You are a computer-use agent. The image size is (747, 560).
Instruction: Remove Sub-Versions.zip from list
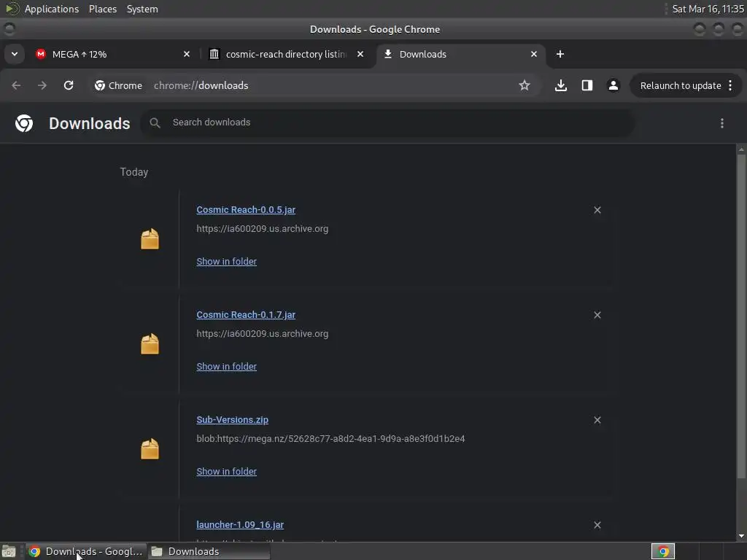click(597, 420)
